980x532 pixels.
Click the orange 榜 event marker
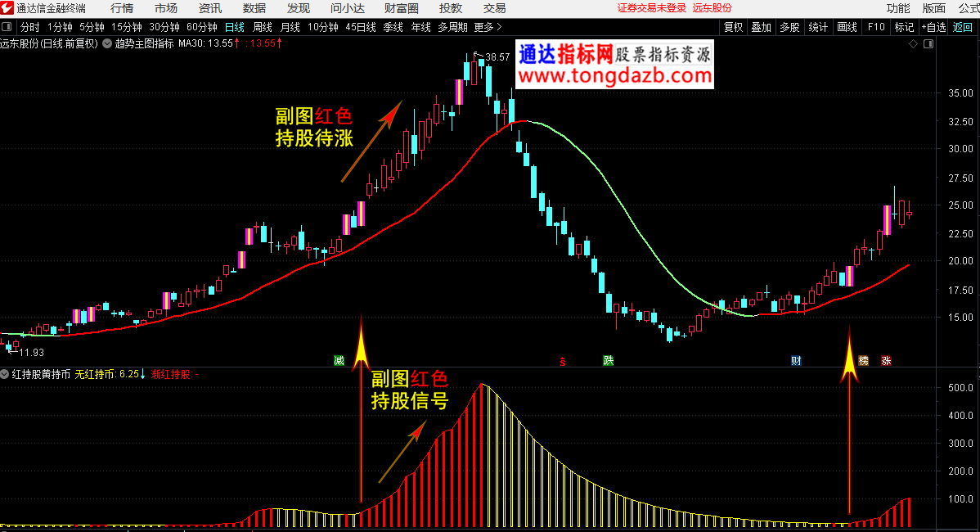click(863, 360)
